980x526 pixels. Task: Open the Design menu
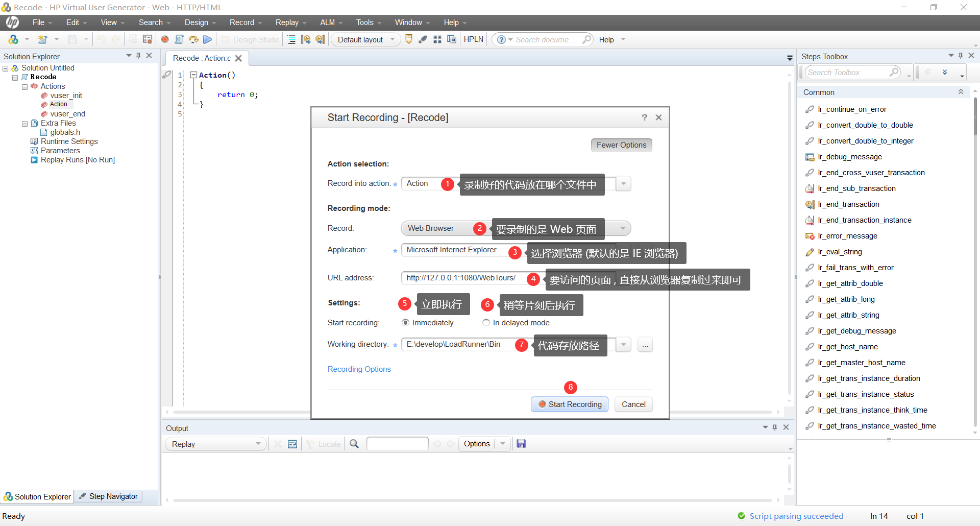(200, 22)
